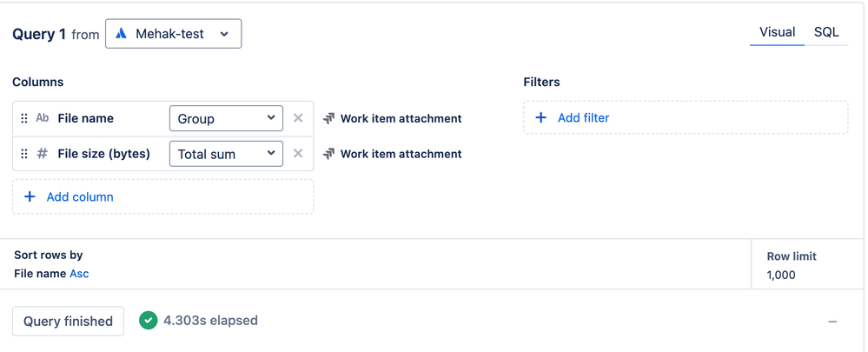
Task: Open the Mehak-test data source dropdown
Action: click(x=174, y=34)
